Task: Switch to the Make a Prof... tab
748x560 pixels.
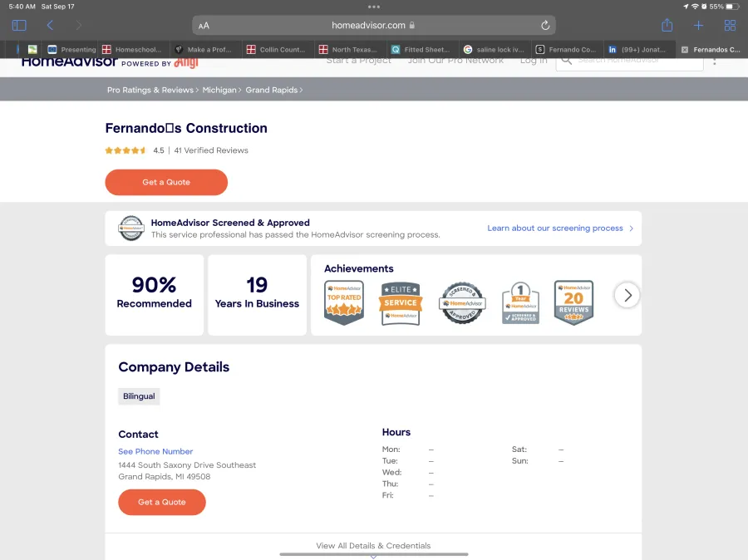Action: [206, 50]
